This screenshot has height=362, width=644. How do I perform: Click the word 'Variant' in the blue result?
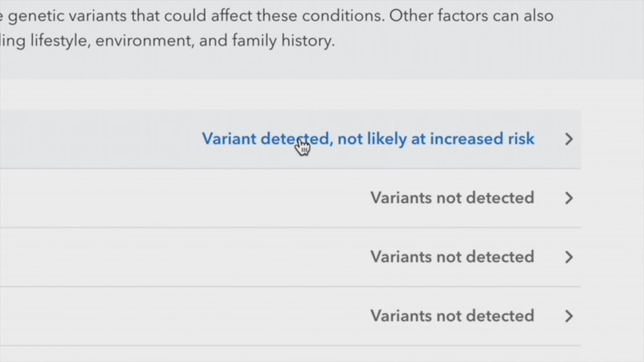(x=229, y=139)
